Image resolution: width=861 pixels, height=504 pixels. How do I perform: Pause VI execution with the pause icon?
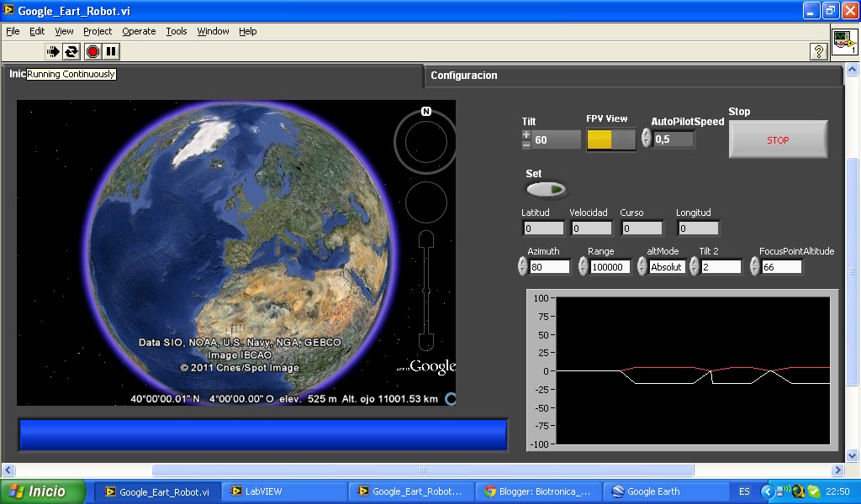point(109,51)
